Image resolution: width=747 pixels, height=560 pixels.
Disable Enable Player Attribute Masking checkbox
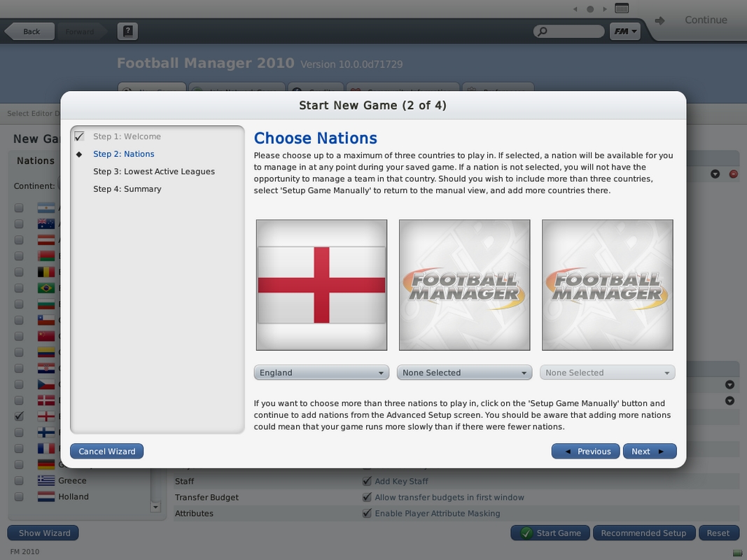coord(367,513)
